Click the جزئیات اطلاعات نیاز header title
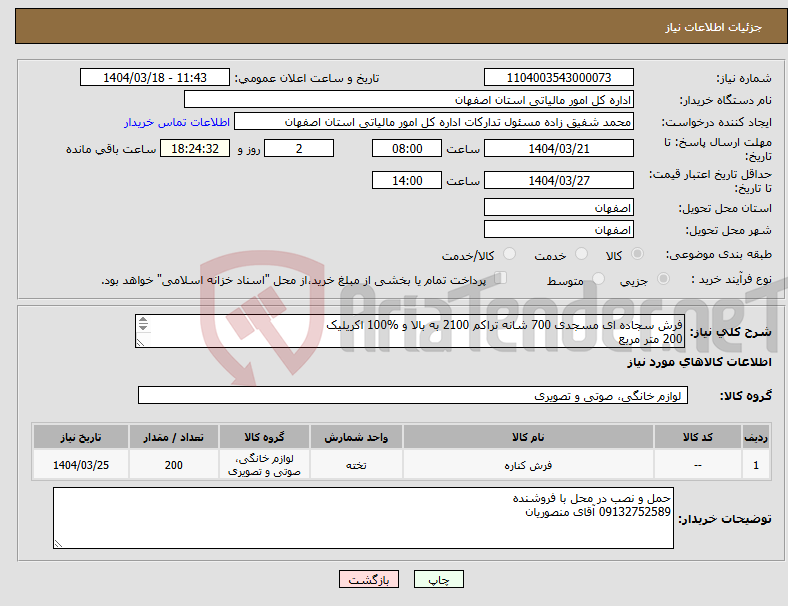788x606 pixels. [x=714, y=27]
